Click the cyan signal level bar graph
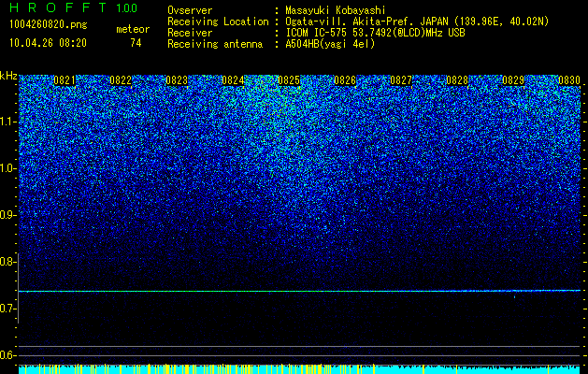588x374 pixels. click(299, 369)
